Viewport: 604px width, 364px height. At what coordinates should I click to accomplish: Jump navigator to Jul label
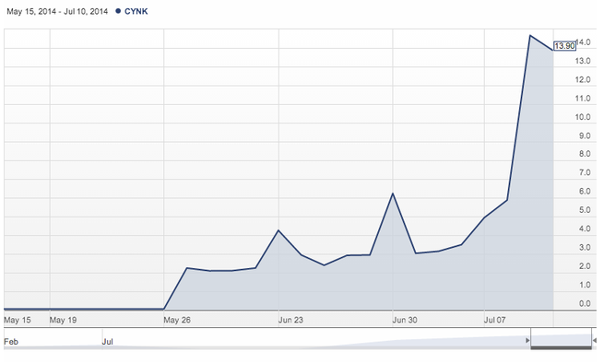[108, 342]
